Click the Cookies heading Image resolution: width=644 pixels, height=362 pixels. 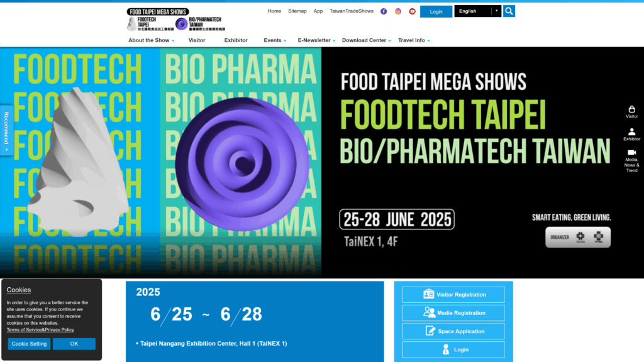18,290
